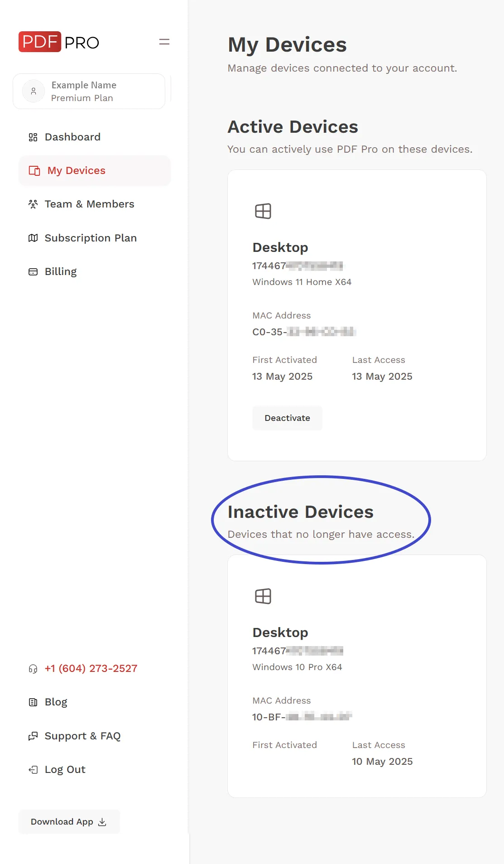
Task: Open Support & FAQ
Action: point(95,736)
